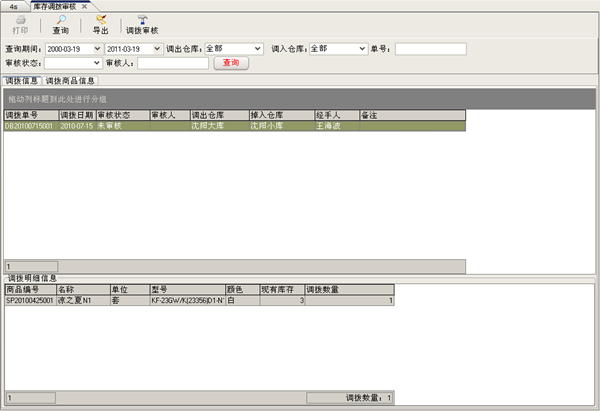Image resolution: width=600 pixels, height=411 pixels.
Task: Open the 调入仓库 warehouse dropdown
Action: point(362,48)
